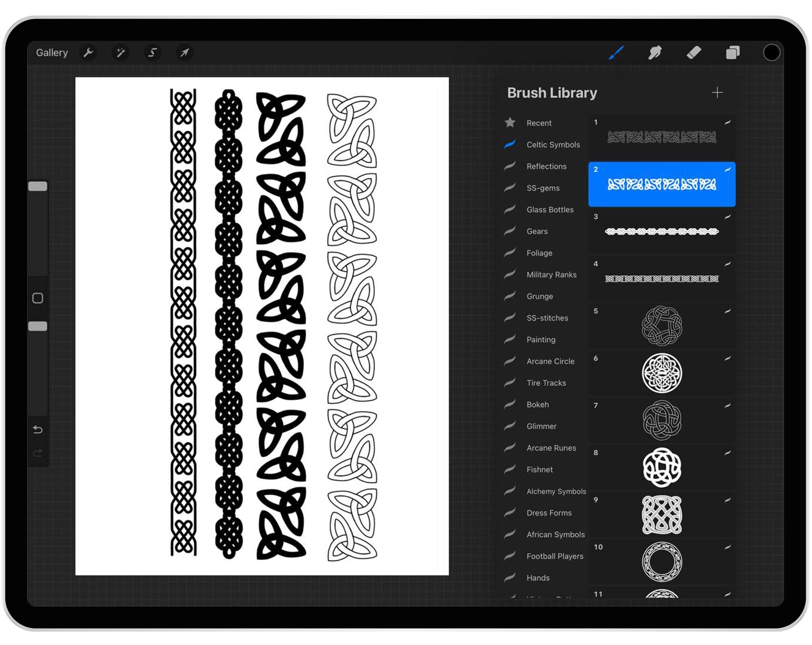Viewport: 812px width, 645px height.
Task: Open the Adjustments magic wand menu
Action: 120,52
